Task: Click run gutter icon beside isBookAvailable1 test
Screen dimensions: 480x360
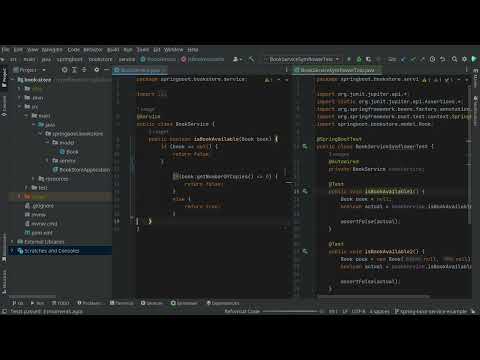Action: pyautogui.click(x=305, y=191)
